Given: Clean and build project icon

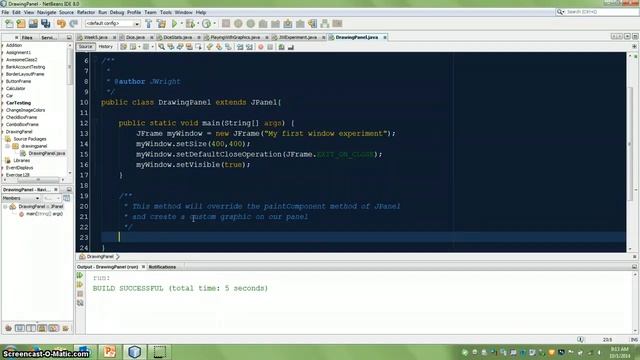Looking at the screenshot, I should point(162,24).
